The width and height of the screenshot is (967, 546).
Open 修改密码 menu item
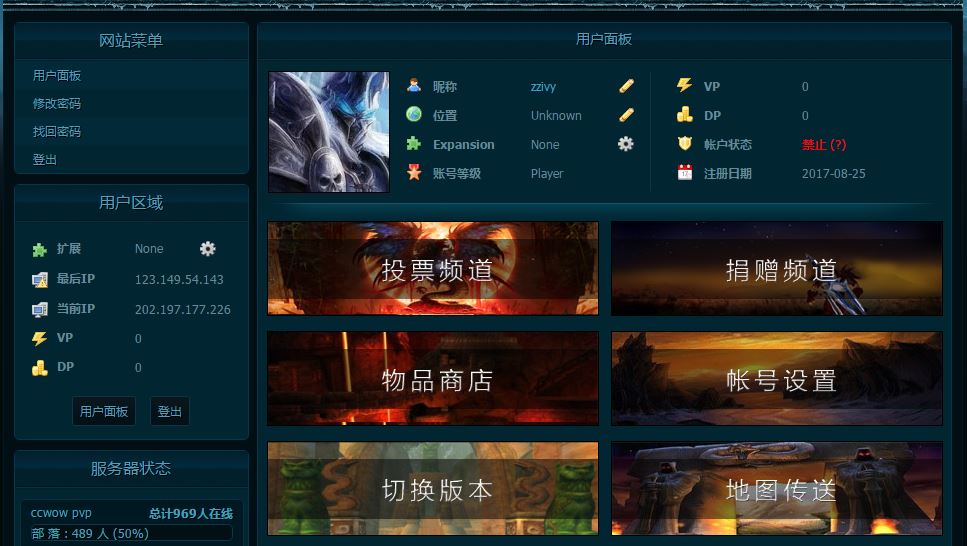[57, 104]
